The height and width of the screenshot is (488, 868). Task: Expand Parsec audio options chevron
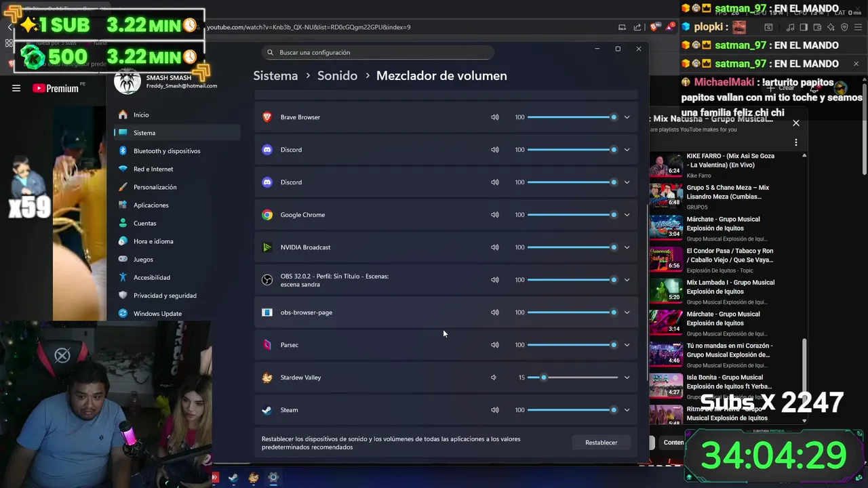[x=627, y=345]
